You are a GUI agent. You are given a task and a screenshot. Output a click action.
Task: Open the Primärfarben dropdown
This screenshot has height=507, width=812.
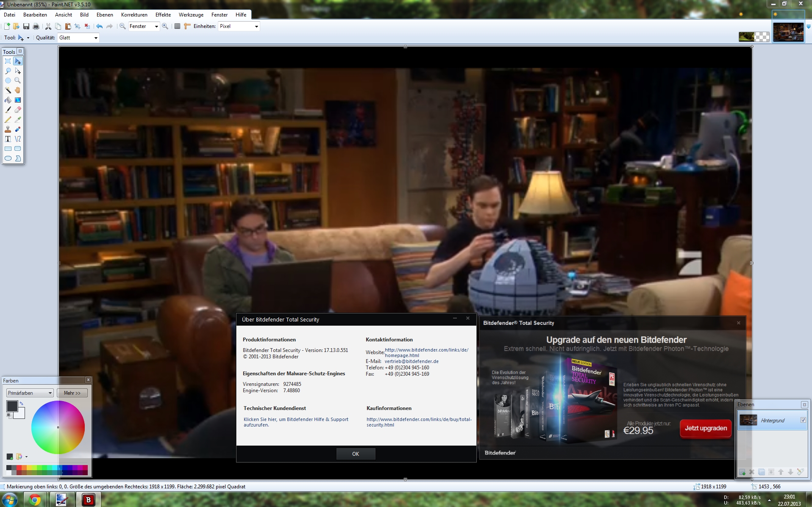30,393
